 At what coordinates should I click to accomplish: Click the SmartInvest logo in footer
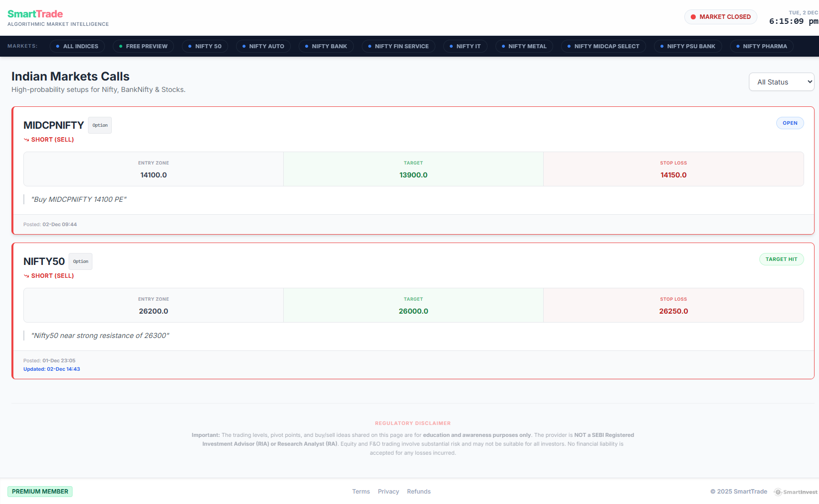[x=796, y=492]
